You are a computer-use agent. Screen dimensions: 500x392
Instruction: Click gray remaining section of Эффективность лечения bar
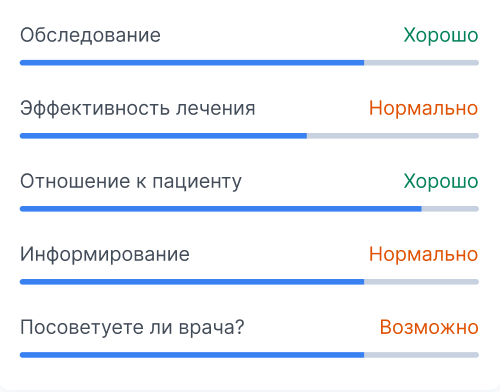click(393, 136)
